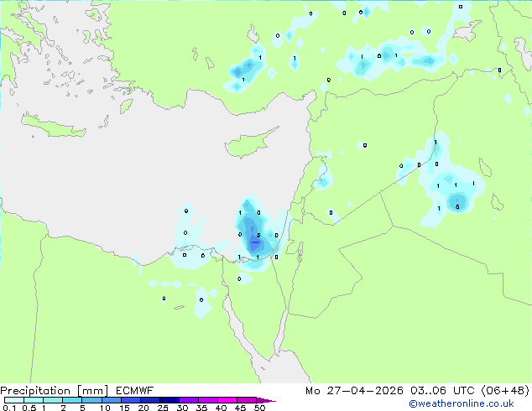Click the 15–20 mm legend swatch
The width and height of the screenshot is (532, 411).
(x=130, y=400)
